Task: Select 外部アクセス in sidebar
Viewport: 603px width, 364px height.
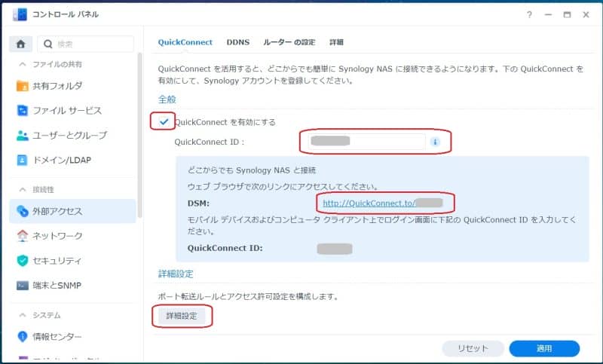Action: tap(72, 211)
